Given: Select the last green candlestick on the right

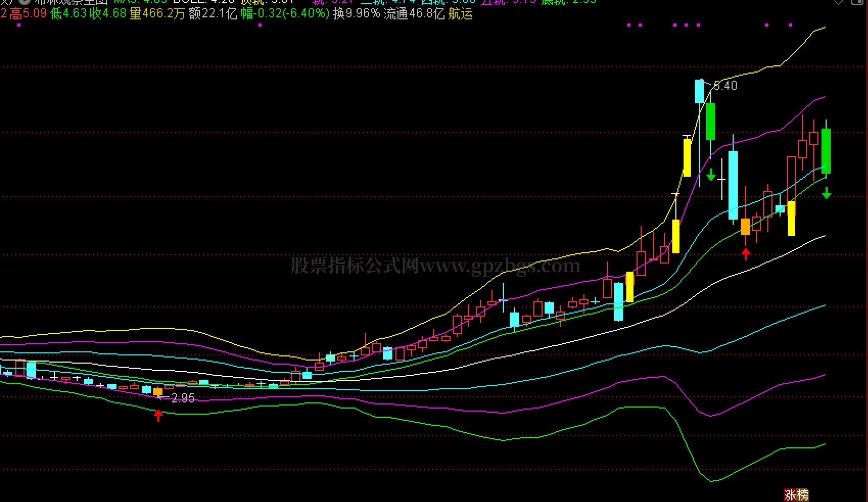Looking at the screenshot, I should click(826, 151).
